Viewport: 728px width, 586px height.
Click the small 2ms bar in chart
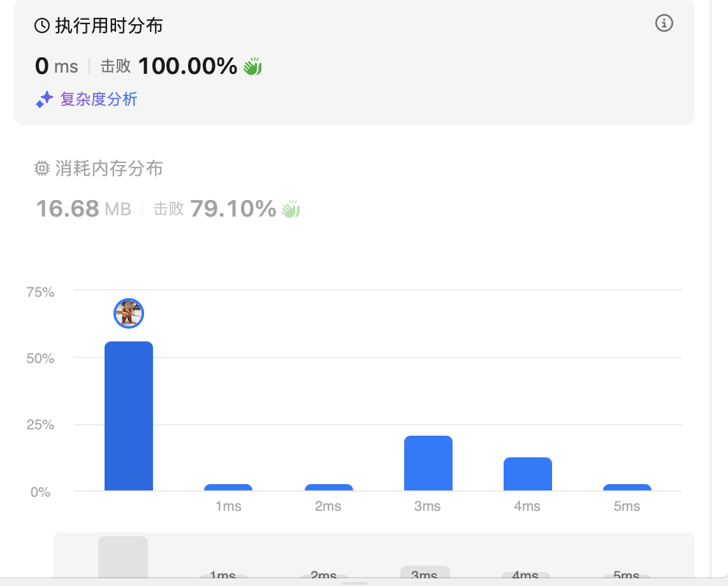(x=329, y=487)
